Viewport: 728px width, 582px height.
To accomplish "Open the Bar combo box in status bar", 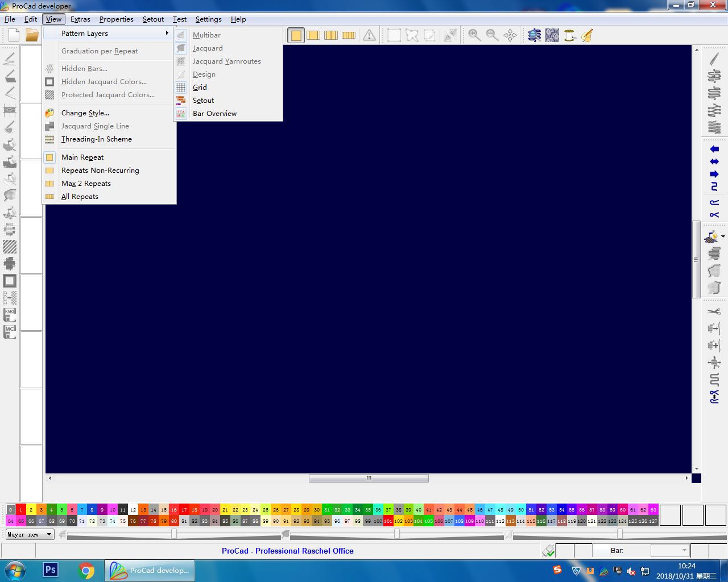I will pos(670,550).
